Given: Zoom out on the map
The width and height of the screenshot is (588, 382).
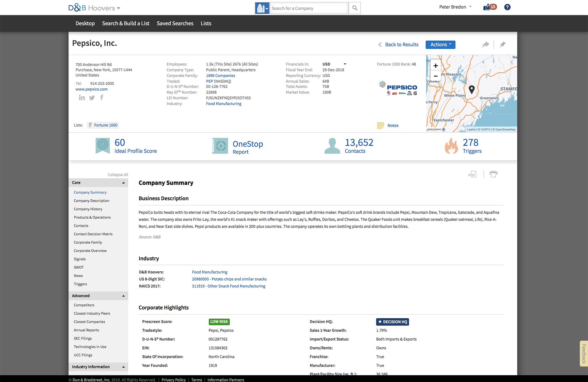Looking at the screenshot, I should pos(435,76).
